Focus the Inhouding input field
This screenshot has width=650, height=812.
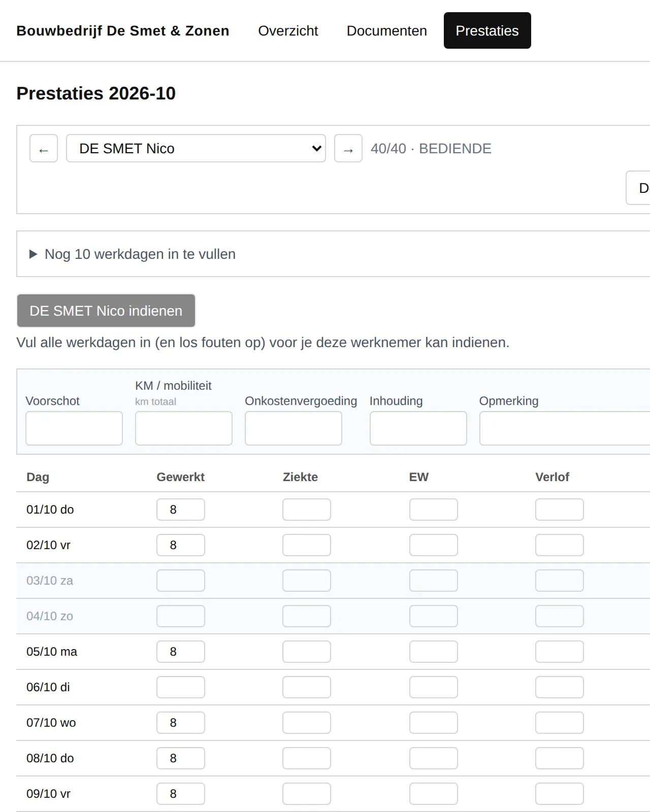(x=418, y=428)
